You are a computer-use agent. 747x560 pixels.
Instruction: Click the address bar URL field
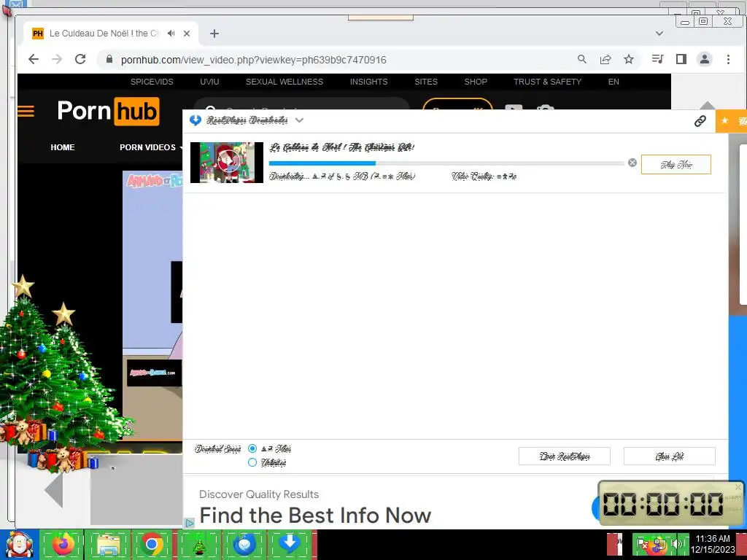coord(333,60)
